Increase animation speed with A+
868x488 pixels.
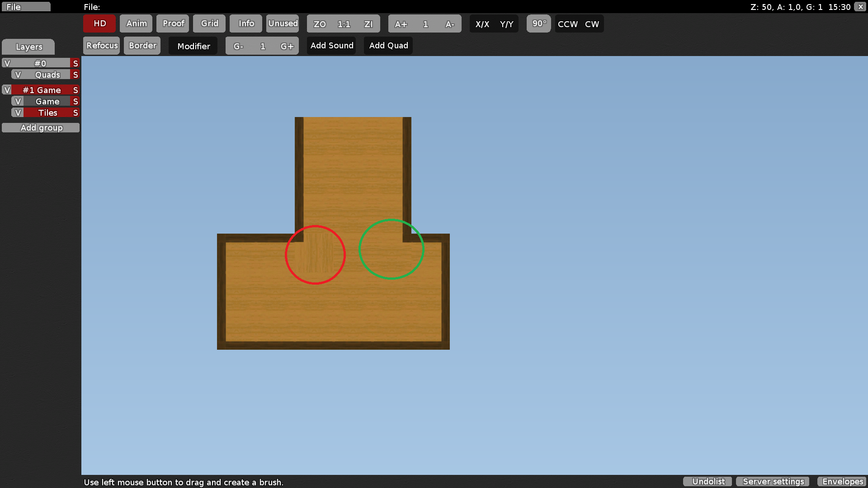(401, 24)
